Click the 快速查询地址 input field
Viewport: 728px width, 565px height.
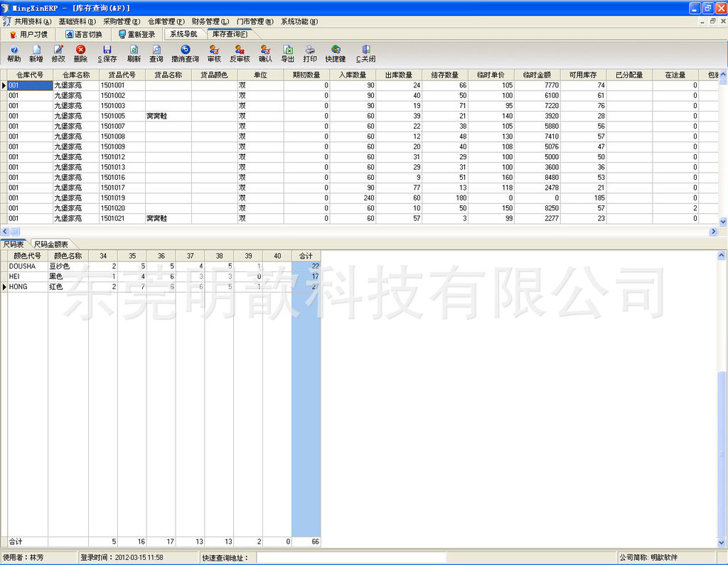351,558
